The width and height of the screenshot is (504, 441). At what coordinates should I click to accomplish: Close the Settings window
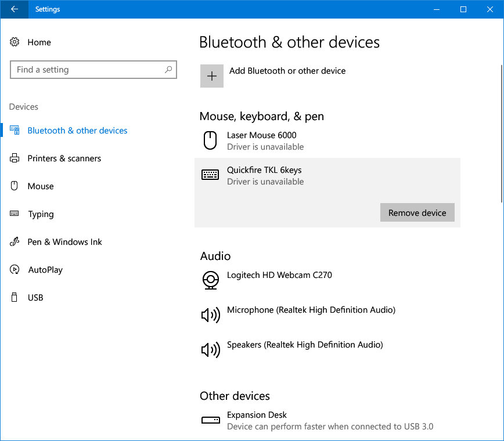point(490,9)
